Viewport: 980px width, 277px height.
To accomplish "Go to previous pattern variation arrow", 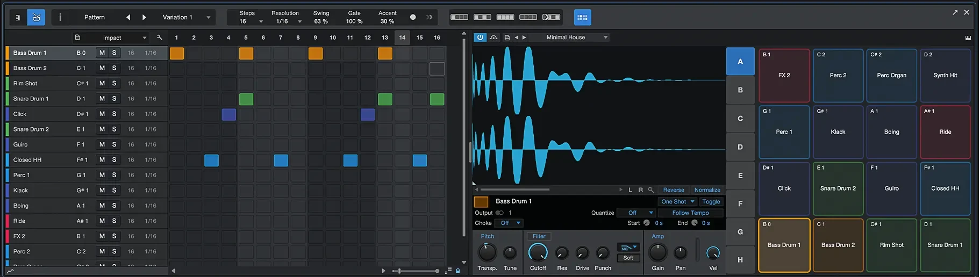I will point(128,17).
